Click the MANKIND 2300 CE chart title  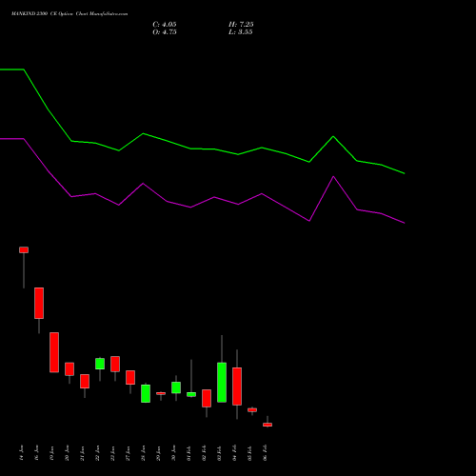(69, 14)
